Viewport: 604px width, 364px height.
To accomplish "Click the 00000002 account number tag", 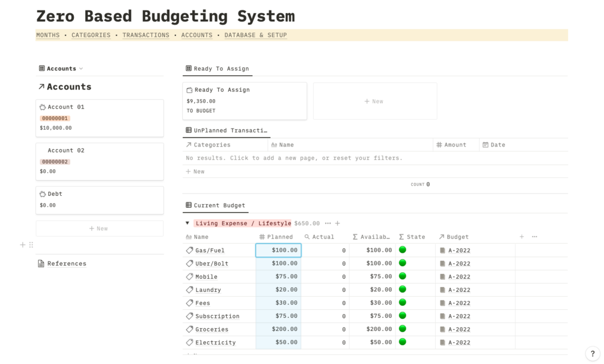I will [55, 162].
